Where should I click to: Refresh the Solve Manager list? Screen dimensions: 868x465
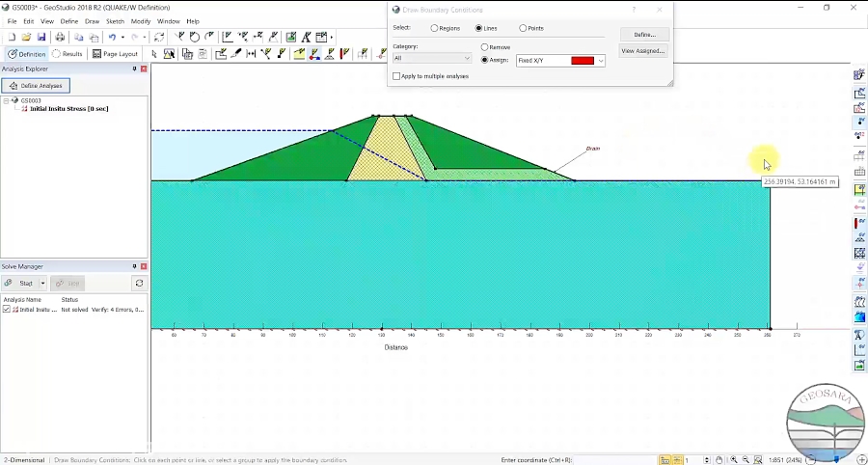tap(139, 284)
